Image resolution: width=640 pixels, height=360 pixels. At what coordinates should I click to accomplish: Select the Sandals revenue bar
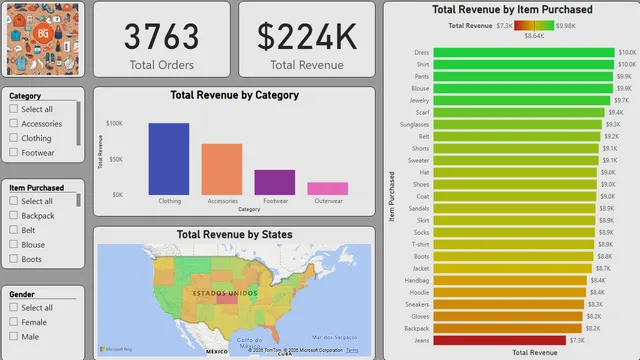pyautogui.click(x=514, y=209)
